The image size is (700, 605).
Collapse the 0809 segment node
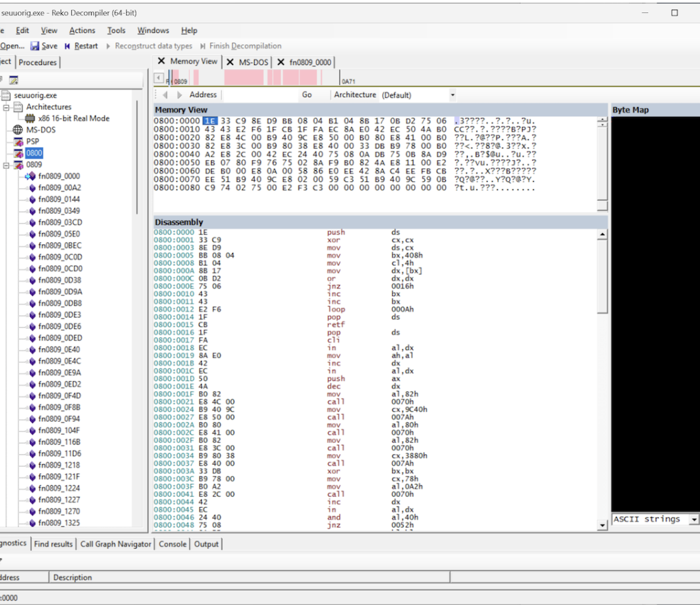click(x=7, y=165)
